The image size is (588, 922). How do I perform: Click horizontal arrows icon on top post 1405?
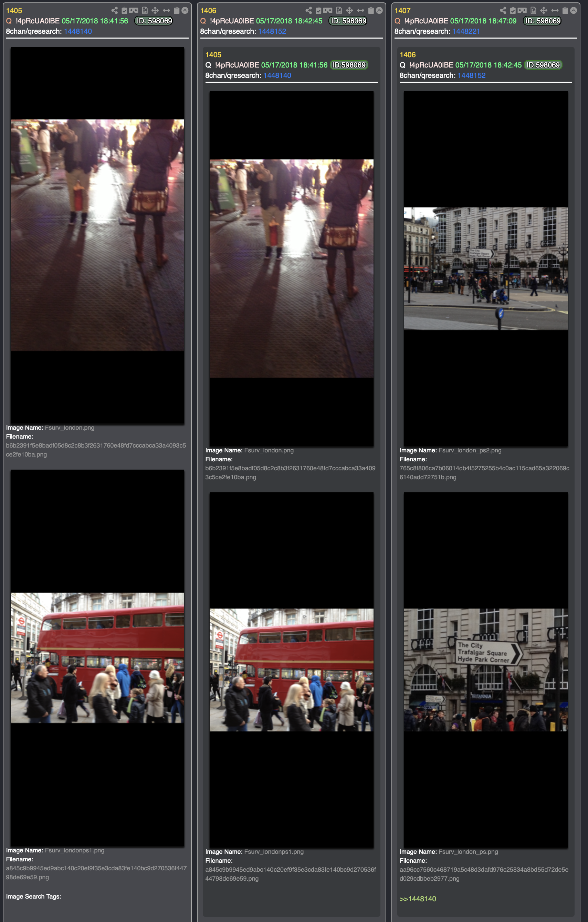pos(166,10)
